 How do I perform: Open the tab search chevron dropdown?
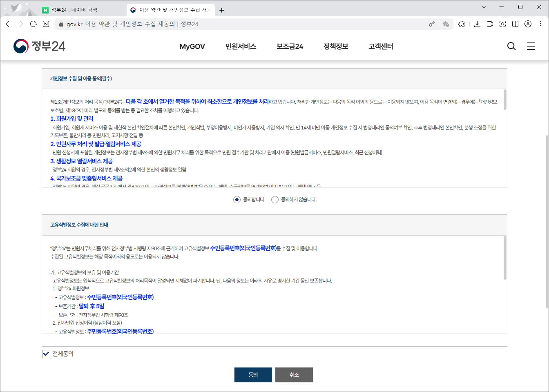click(x=484, y=7)
